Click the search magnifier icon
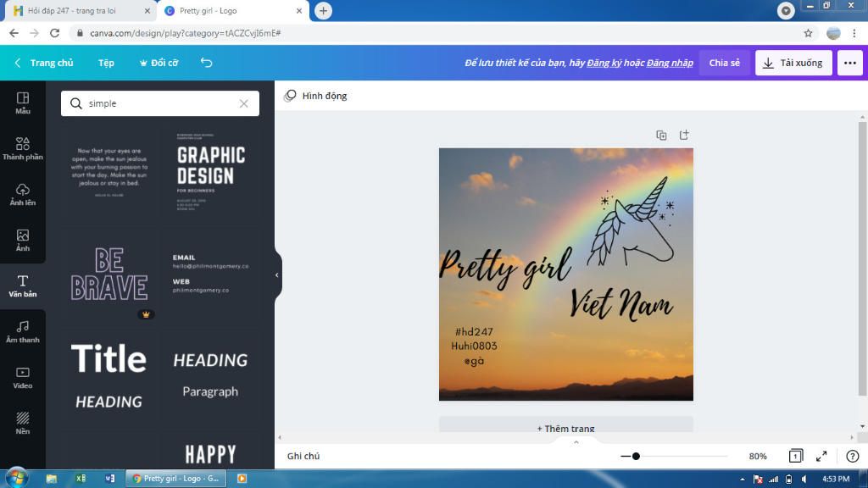This screenshot has width=868, height=488. coord(75,103)
